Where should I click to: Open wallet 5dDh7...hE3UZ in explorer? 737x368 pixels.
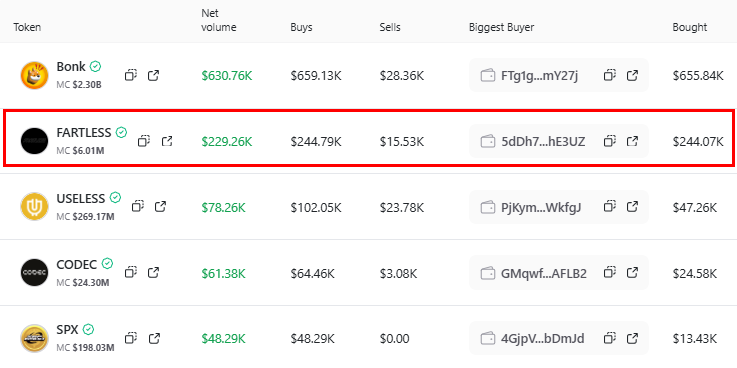pyautogui.click(x=633, y=141)
